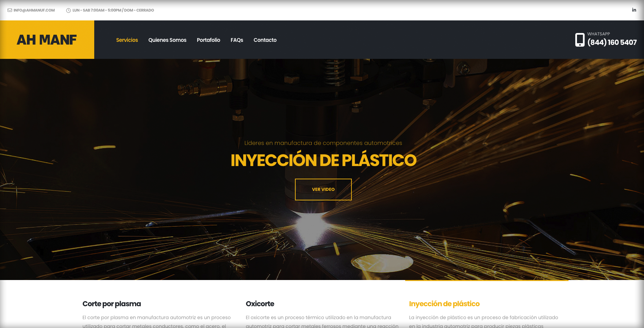
Task: Click the business hours text
Action: pyautogui.click(x=113, y=10)
